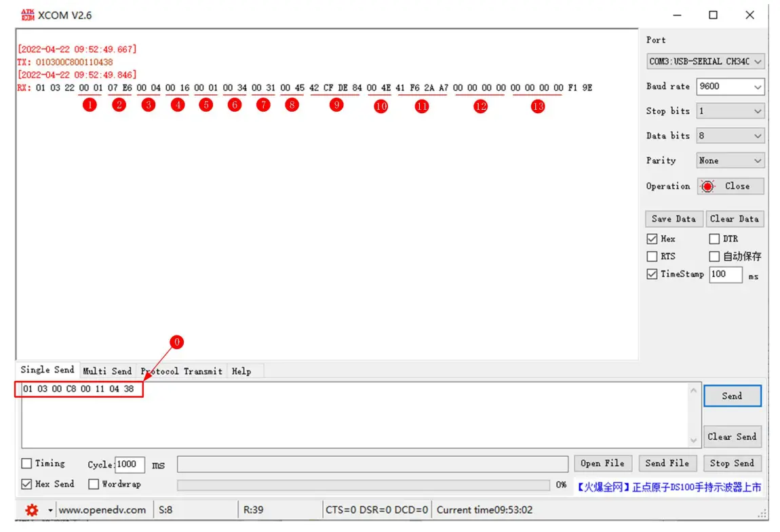Click the XCOM app icon in title bar
780x532 pixels.
[28, 15]
